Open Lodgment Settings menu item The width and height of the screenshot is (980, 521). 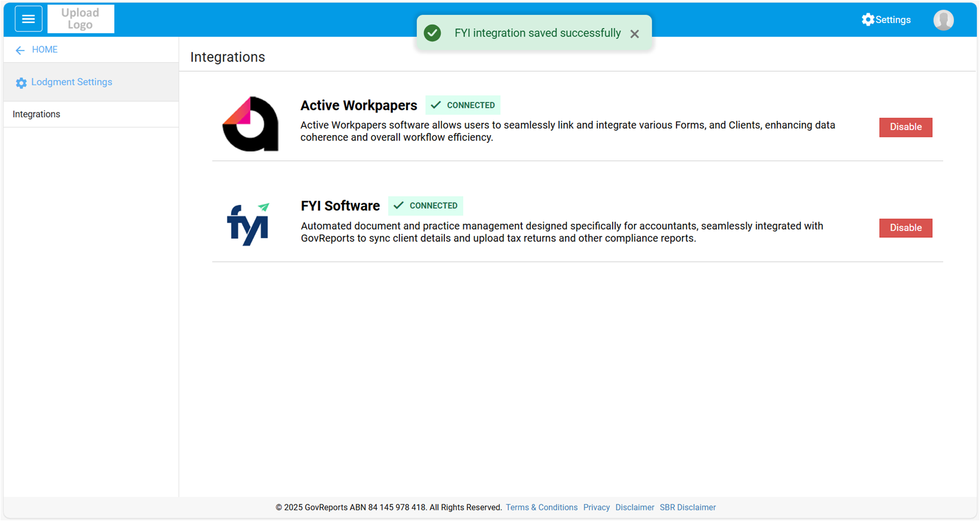click(72, 82)
